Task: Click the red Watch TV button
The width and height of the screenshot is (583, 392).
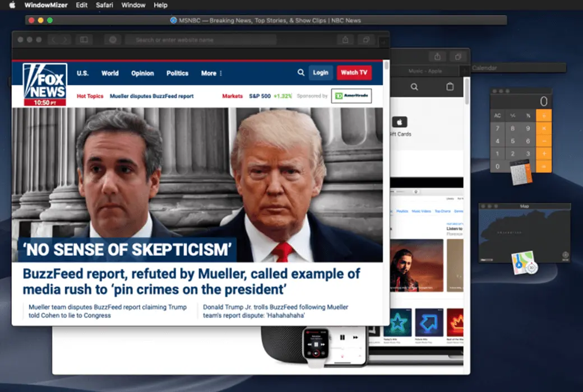Action: tap(354, 72)
